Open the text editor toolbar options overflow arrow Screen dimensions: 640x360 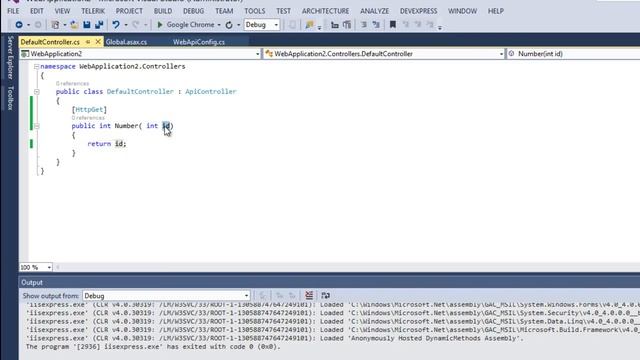(x=440, y=28)
